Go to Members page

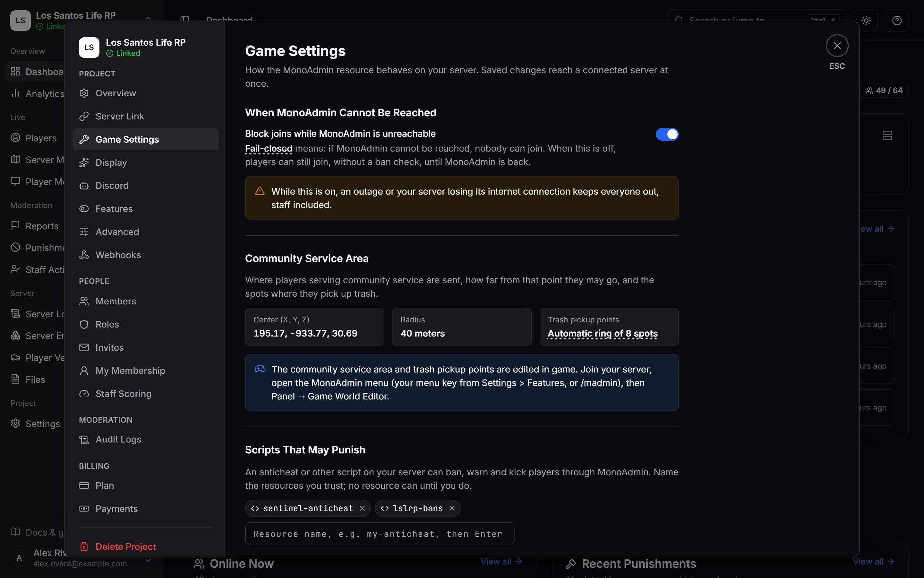coord(145,301)
